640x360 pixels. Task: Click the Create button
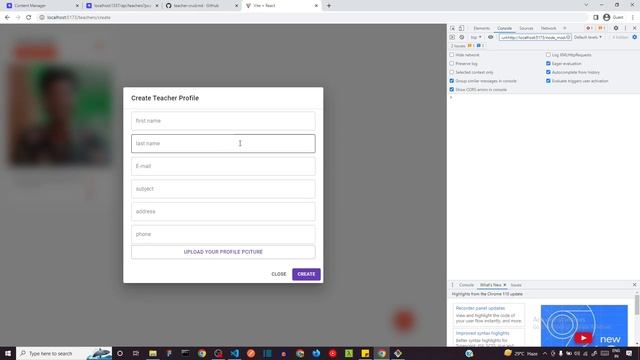coord(306,274)
